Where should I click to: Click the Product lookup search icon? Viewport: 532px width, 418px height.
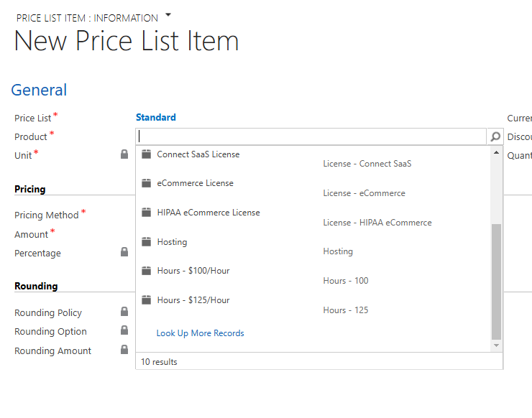tap(495, 136)
